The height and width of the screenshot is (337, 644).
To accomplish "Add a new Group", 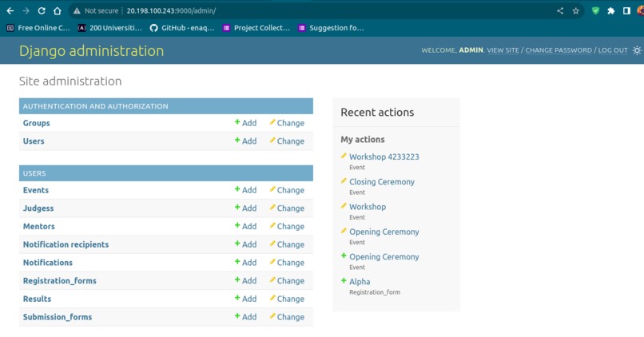I will (245, 123).
